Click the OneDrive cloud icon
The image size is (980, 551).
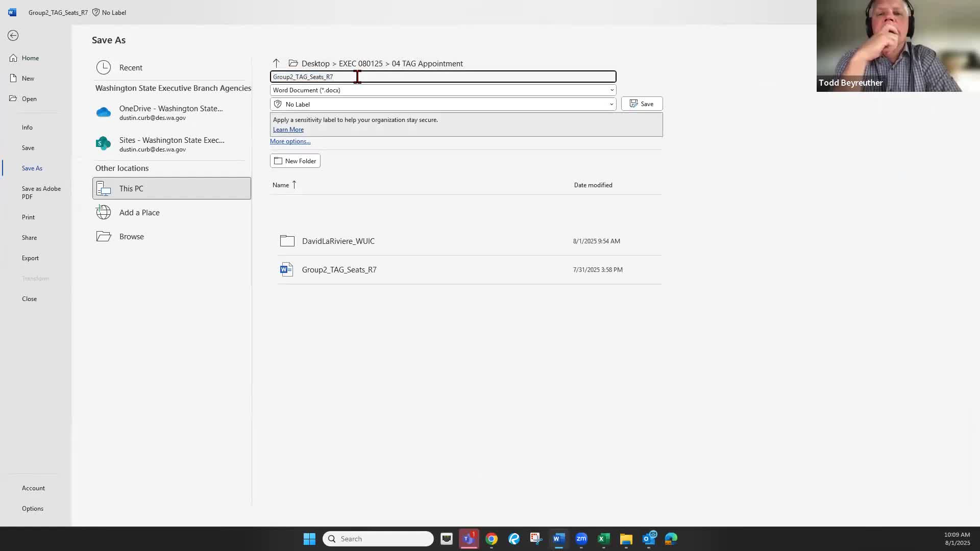tap(104, 112)
